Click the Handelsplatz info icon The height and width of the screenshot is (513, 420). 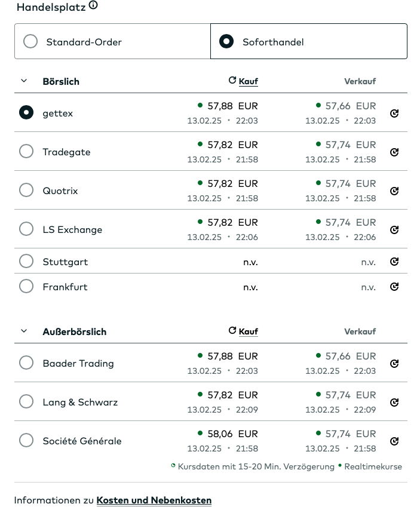pos(93,6)
